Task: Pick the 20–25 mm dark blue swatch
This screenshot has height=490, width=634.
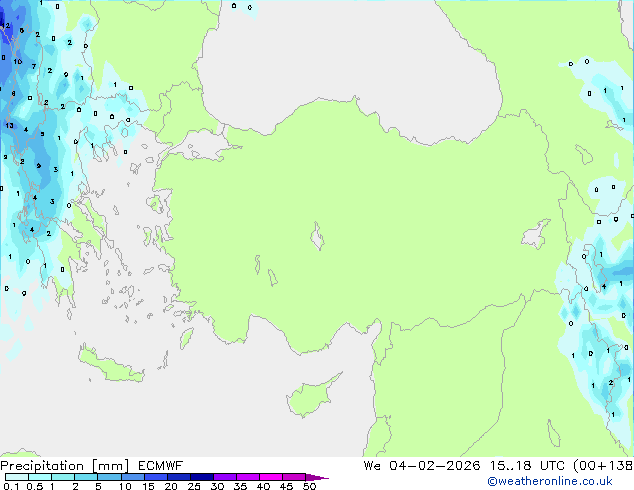Action: click(178, 477)
